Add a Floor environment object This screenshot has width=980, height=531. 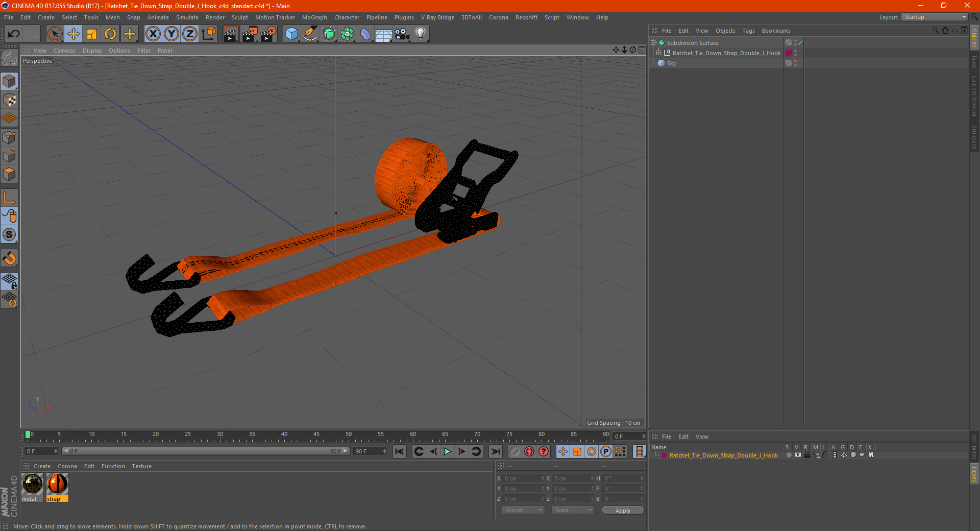pyautogui.click(x=384, y=34)
